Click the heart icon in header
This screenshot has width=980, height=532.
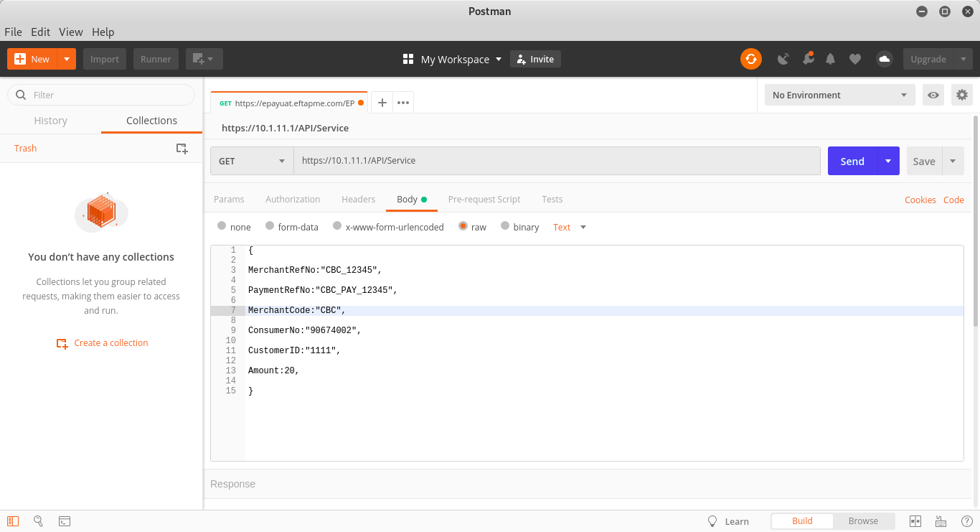855,59
